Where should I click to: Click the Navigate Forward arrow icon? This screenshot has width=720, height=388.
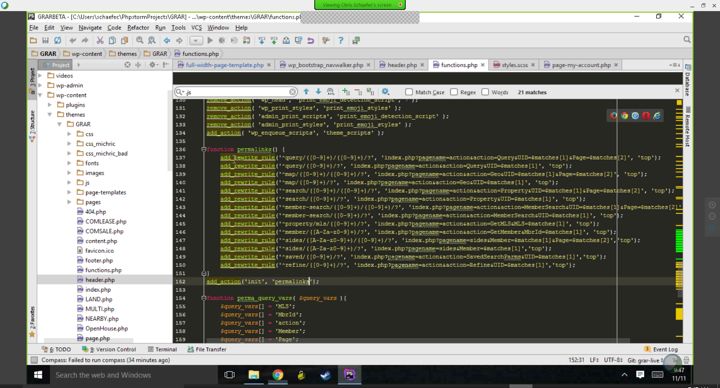point(179,40)
